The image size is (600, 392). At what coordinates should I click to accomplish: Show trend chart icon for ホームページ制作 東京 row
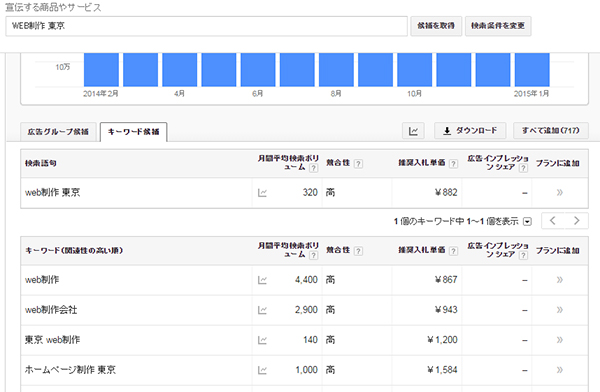coord(262,370)
